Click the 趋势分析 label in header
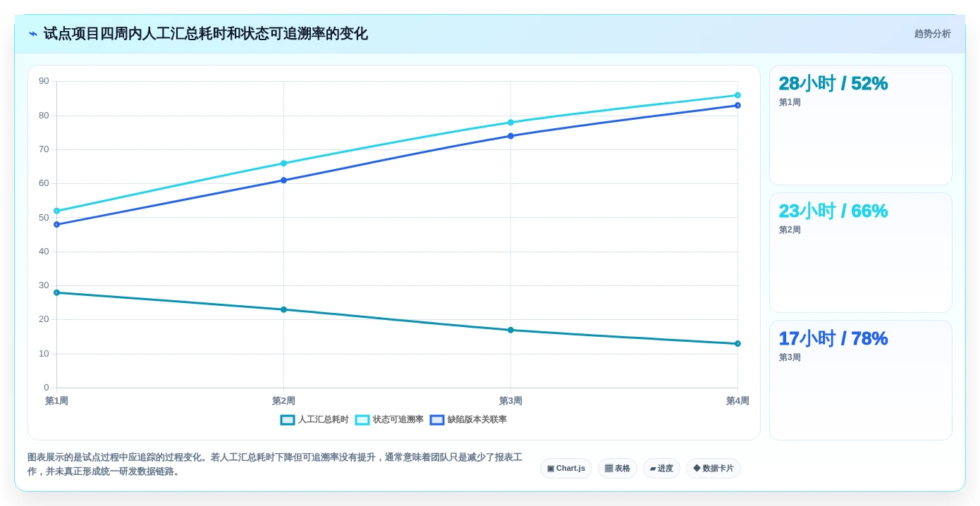Image resolution: width=980 pixels, height=506 pixels. click(x=932, y=34)
